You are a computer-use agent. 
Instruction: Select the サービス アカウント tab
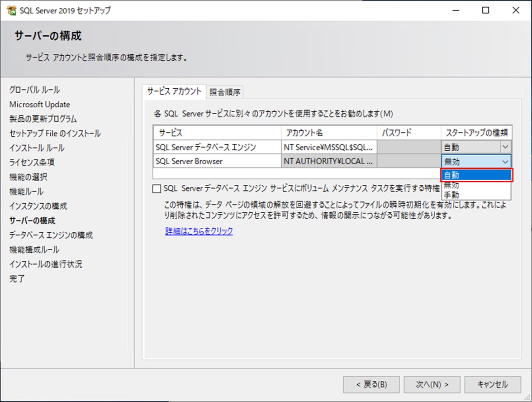(x=174, y=91)
